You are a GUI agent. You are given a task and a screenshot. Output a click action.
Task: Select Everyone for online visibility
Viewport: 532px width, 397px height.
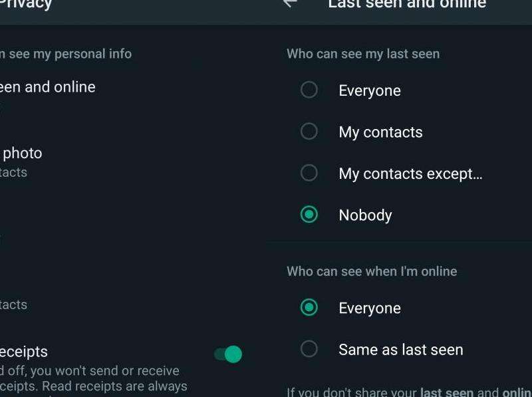[309, 308]
